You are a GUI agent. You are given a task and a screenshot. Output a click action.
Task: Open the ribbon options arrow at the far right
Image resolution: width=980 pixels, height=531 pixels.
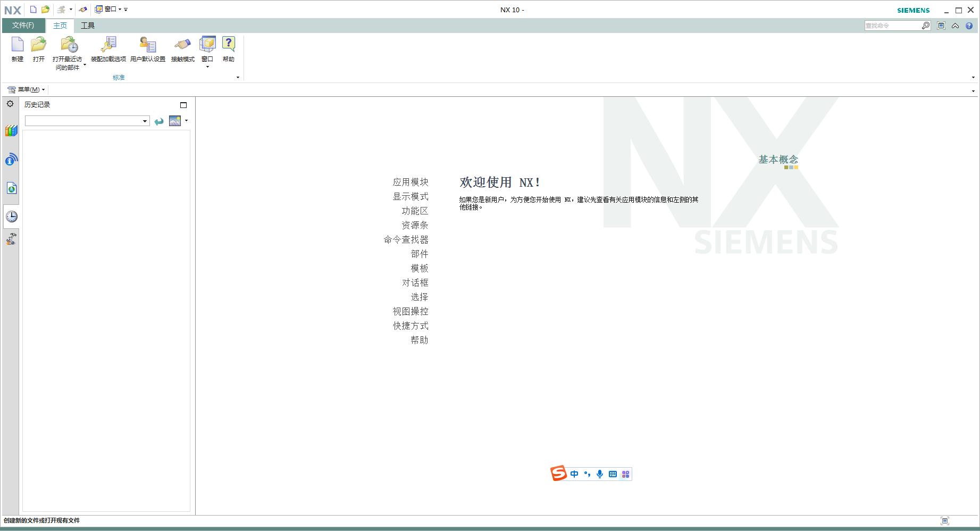click(x=973, y=78)
